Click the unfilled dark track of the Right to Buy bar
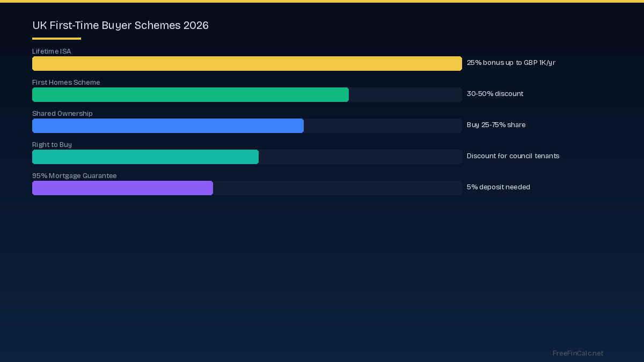The image size is (644, 362). coord(360,157)
